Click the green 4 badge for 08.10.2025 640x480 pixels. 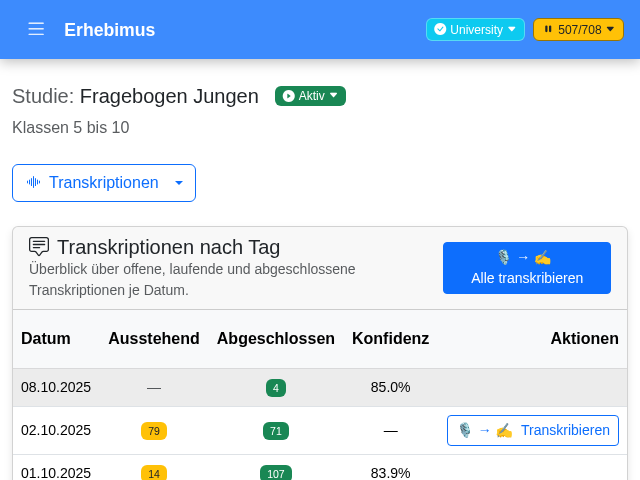click(276, 388)
